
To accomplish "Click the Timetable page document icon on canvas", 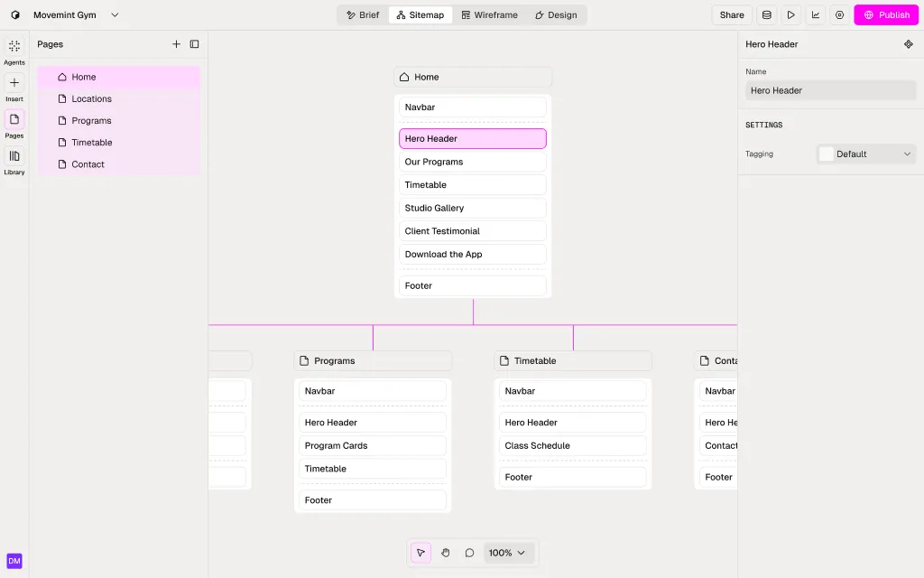I will click(504, 360).
